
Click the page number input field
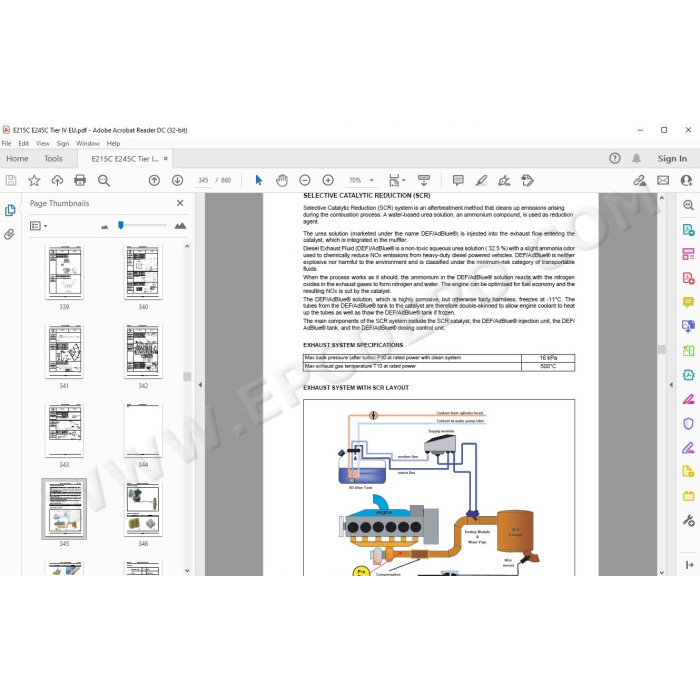(203, 180)
